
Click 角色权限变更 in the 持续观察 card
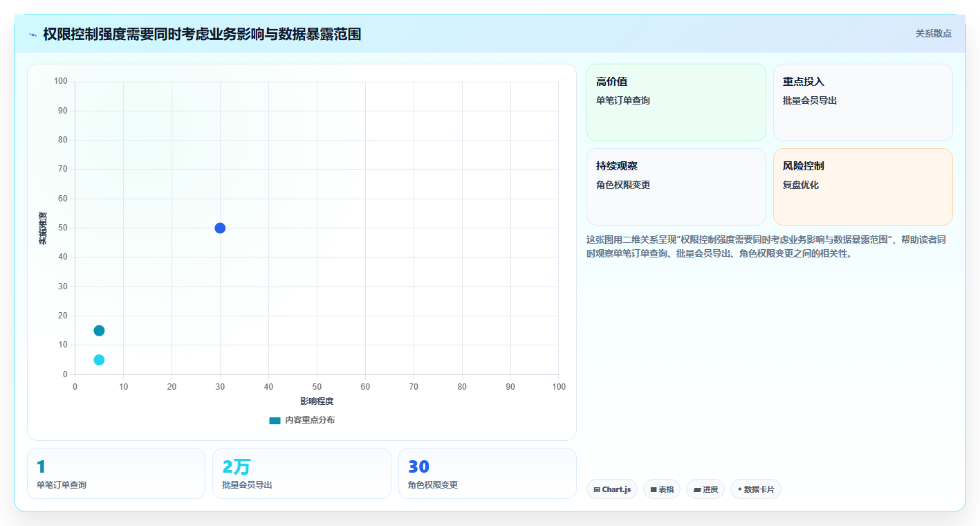point(623,185)
